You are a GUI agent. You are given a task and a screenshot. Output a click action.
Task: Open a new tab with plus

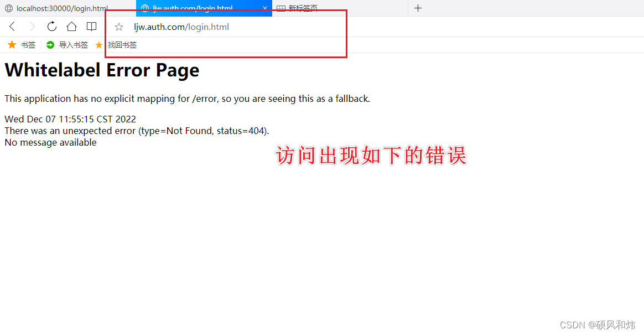pos(418,8)
